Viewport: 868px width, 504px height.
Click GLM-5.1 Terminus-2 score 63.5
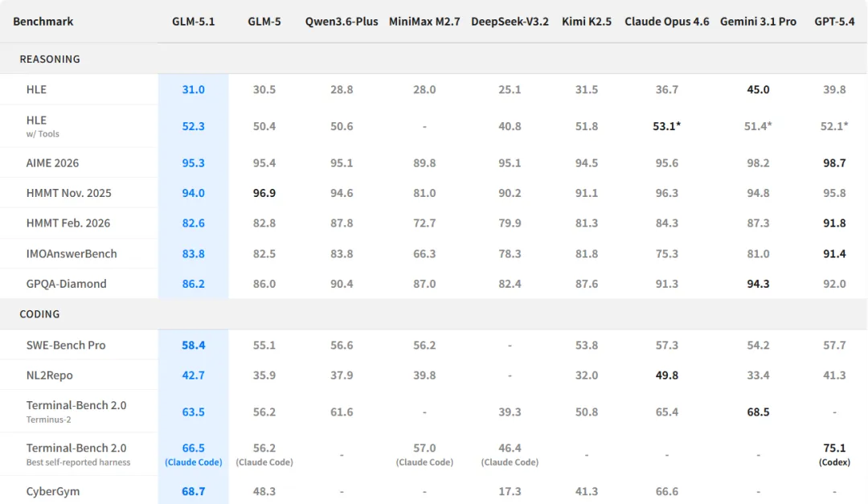point(193,412)
